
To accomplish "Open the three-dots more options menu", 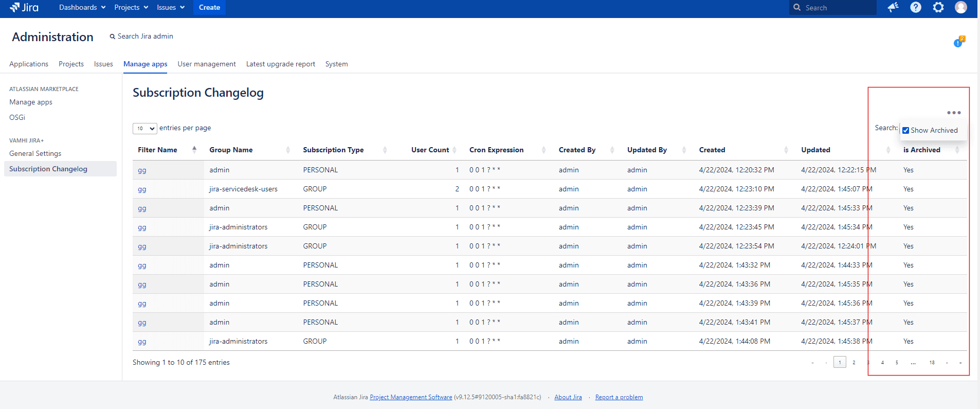I will (954, 113).
